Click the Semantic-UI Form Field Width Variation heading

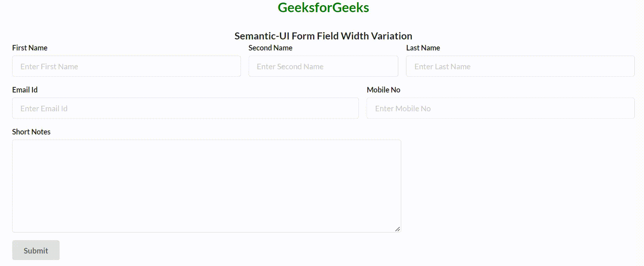[x=323, y=36]
